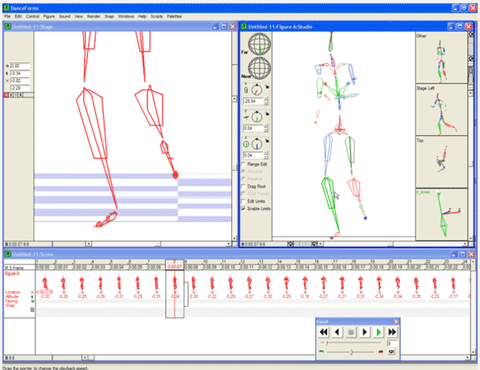
Task: Tick the Edit Limits checkbox
Action: 244,201
